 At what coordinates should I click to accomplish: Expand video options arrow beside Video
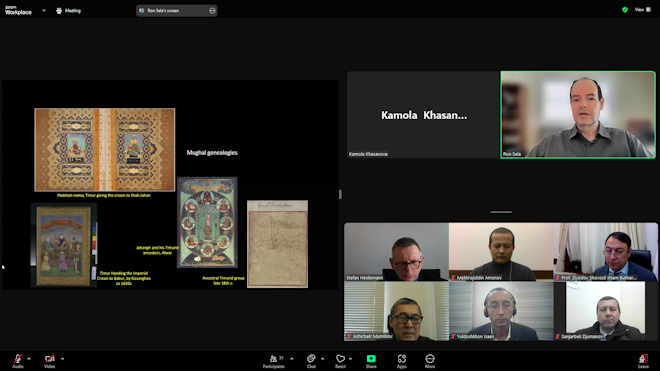pyautogui.click(x=62, y=359)
